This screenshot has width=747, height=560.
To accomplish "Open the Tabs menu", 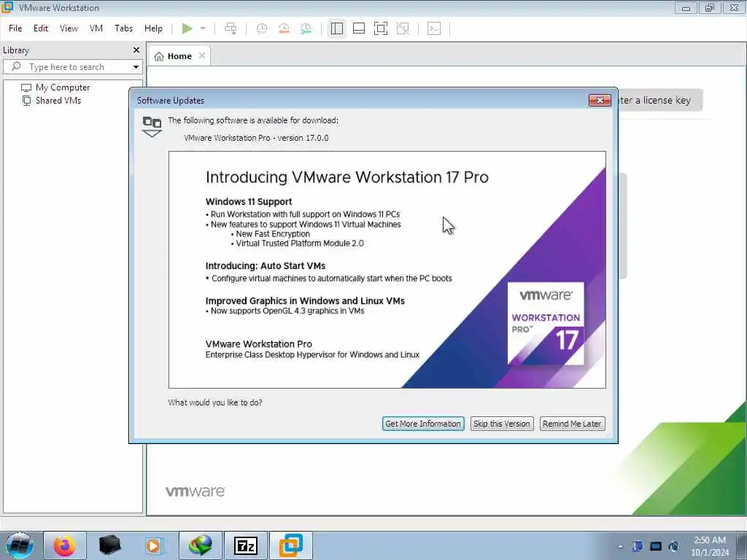I will (124, 28).
